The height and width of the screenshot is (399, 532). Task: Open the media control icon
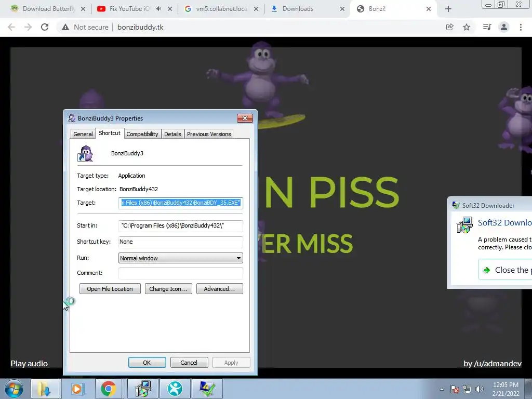click(487, 27)
